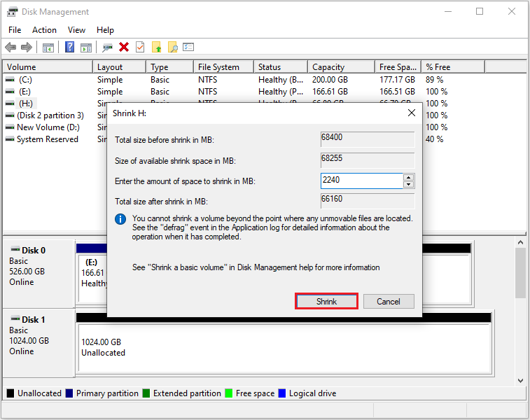The width and height of the screenshot is (530, 420).
Task: Open the Help menu
Action: pyautogui.click(x=105, y=30)
